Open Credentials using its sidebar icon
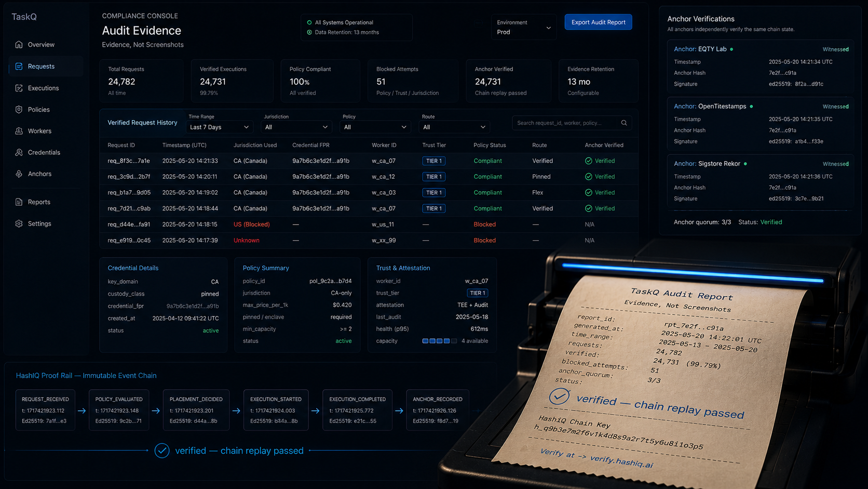The height and width of the screenshot is (489, 868). (x=19, y=152)
